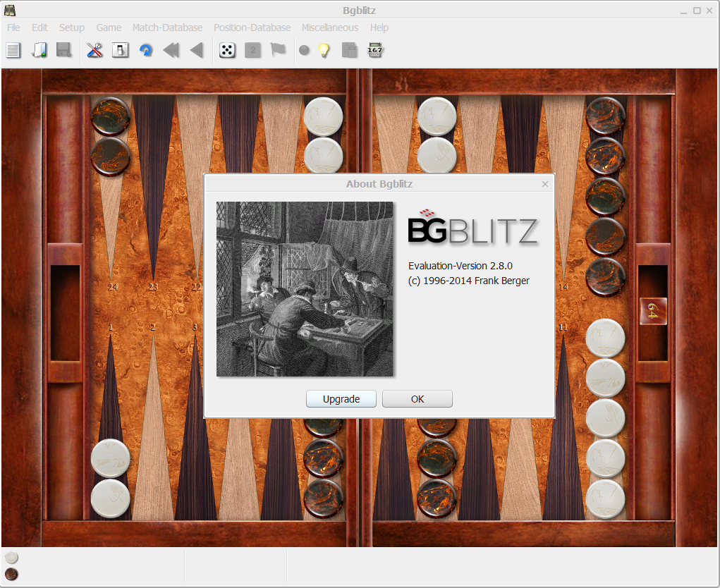720x588 pixels.
Task: Click OK in About Bgblitz dialog
Action: pos(417,399)
